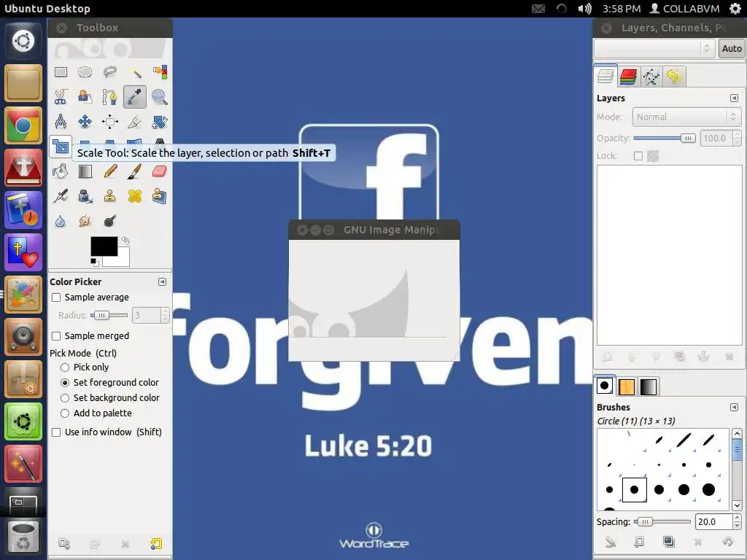The image size is (747, 560).
Task: Pick the Fuzzy Select magic wand tool
Action: tap(135, 72)
